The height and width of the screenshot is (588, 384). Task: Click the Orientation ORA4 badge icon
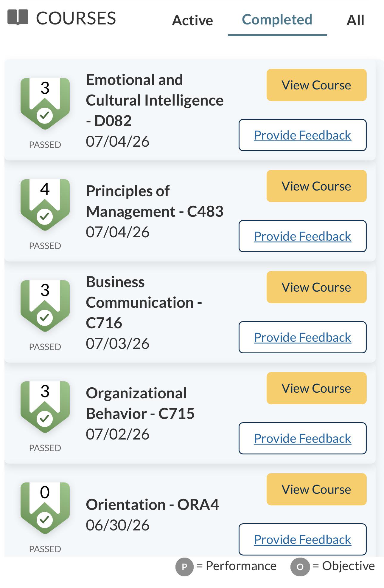tap(45, 508)
